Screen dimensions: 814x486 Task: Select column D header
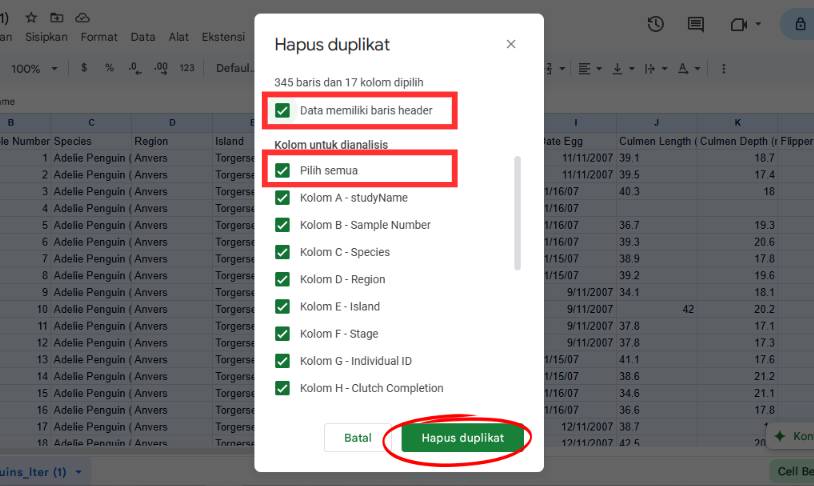[172, 123]
